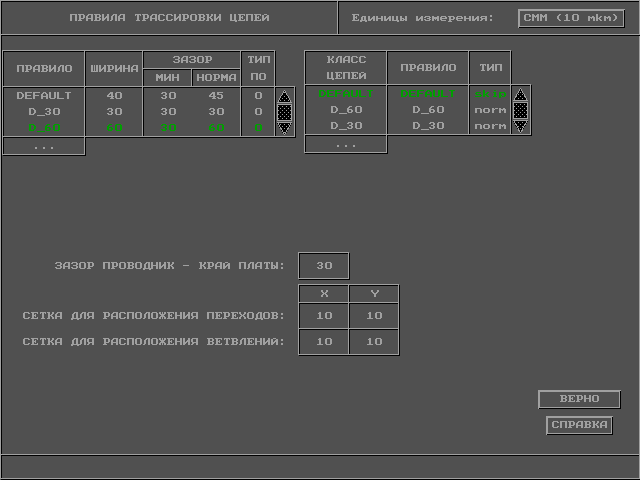
Task: Edit normal clearance 60 of D_60 rule
Action: click(x=216, y=127)
